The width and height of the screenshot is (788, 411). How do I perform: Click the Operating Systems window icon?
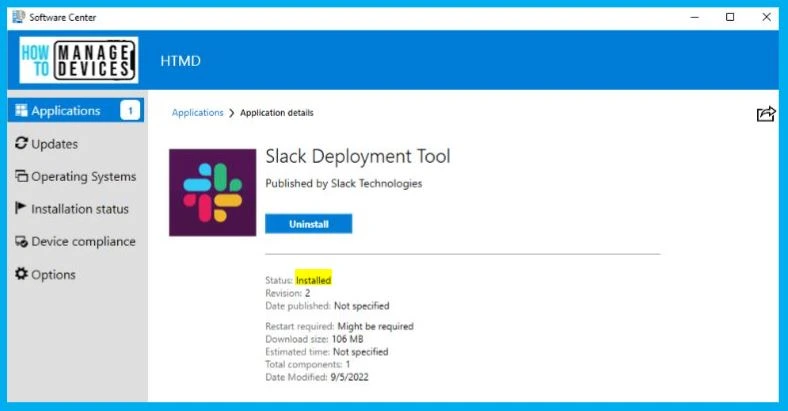point(21,176)
